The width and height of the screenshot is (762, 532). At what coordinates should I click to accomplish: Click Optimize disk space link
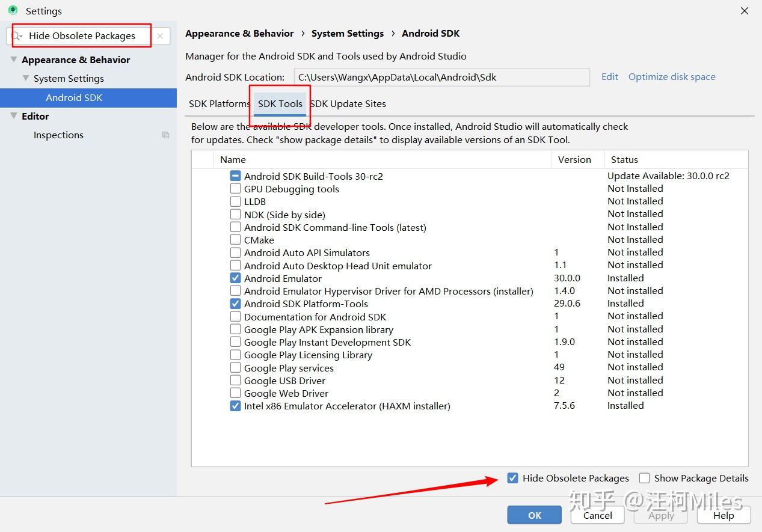click(x=672, y=77)
